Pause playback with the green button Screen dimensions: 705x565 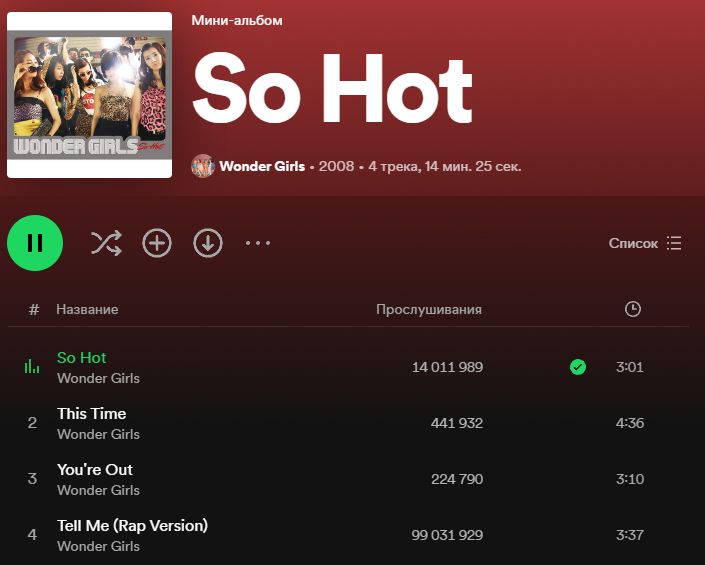pyautogui.click(x=35, y=243)
